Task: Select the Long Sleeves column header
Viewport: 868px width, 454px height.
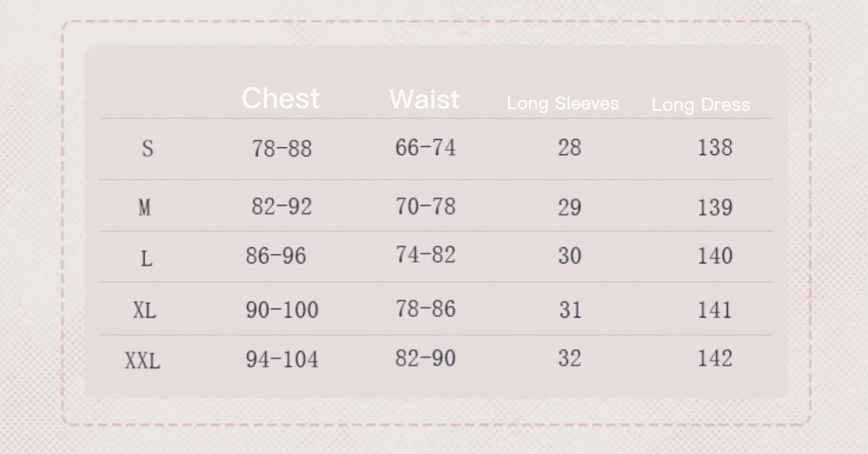Action: tap(563, 104)
